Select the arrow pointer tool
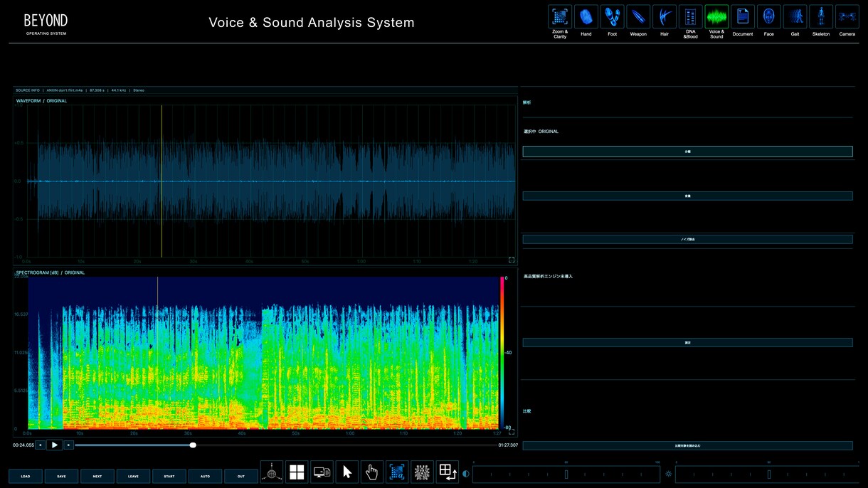The image size is (868, 488). 347,472
